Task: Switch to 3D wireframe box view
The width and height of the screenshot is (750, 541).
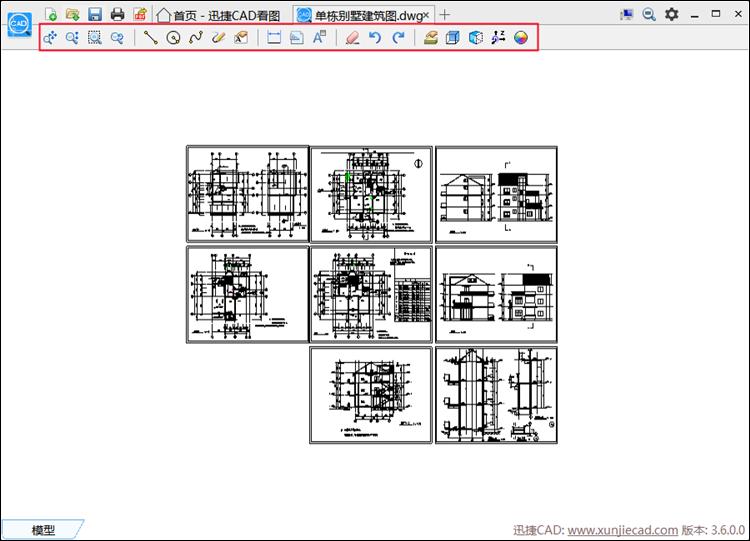Action: 452,37
